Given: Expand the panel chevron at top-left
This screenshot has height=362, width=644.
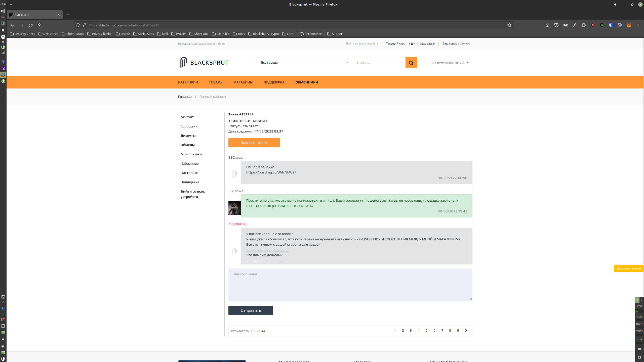Looking at the screenshot, I should [11, 4].
